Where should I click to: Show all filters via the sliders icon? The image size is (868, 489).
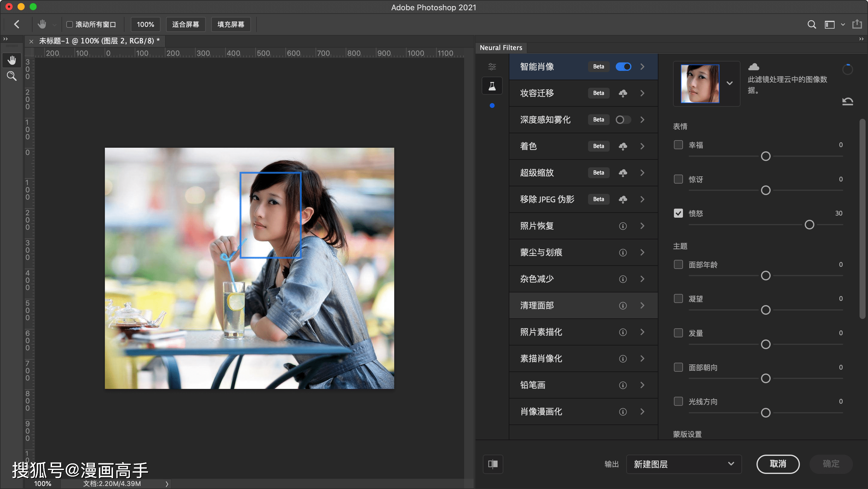pos(492,66)
